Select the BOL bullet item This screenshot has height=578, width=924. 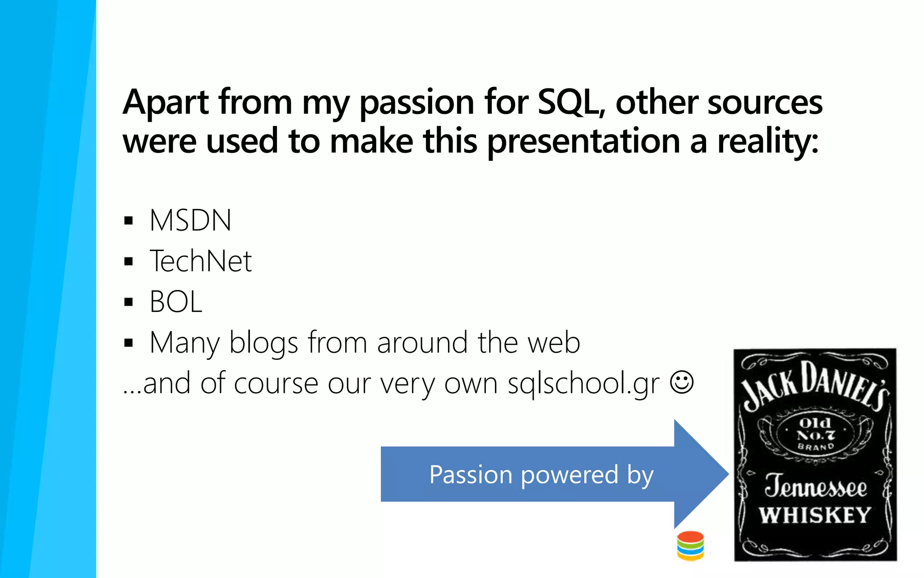176,302
